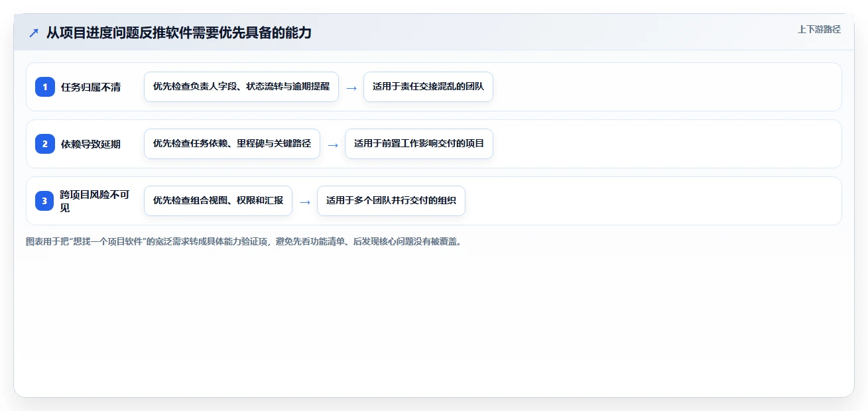Click the arrow before 适用于多个团队并行交付的组织
The width and height of the screenshot is (868, 411).
[305, 202]
